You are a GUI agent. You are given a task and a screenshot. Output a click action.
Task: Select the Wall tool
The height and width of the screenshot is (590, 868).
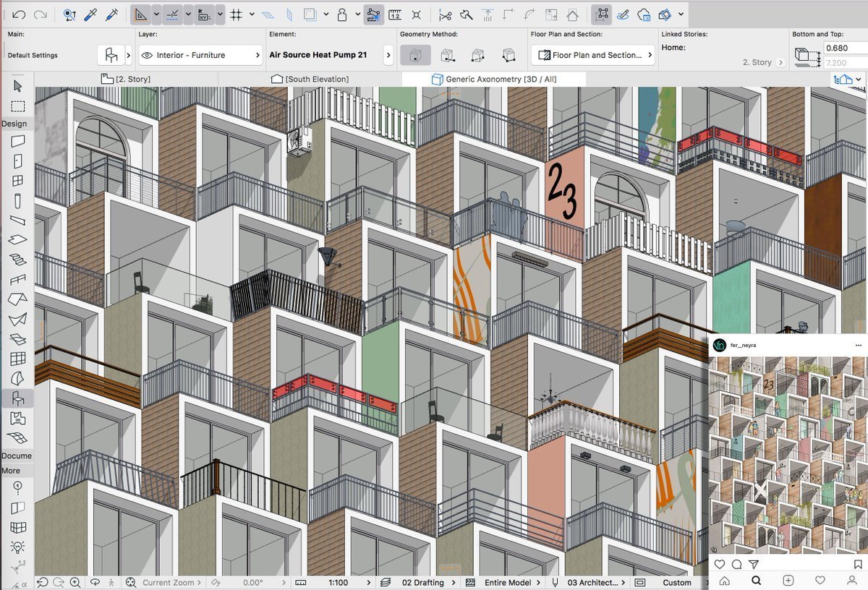coord(17,142)
